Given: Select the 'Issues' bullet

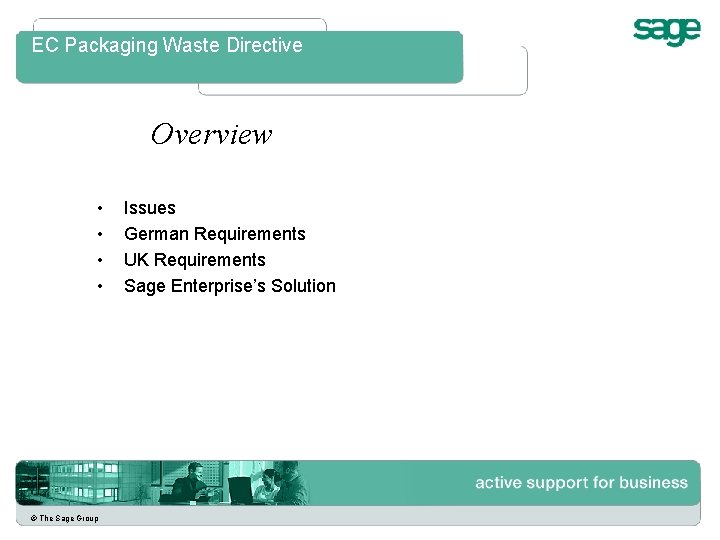Looking at the screenshot, I should pos(150,208).
